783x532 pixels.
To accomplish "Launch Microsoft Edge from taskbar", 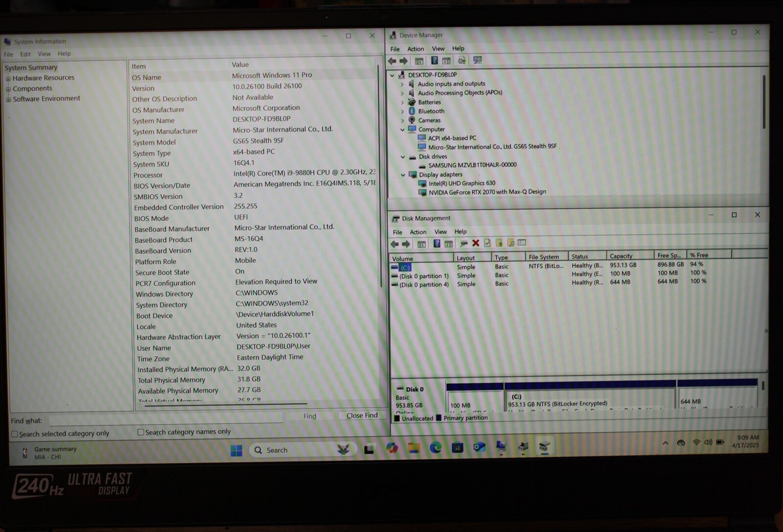I will click(x=436, y=448).
